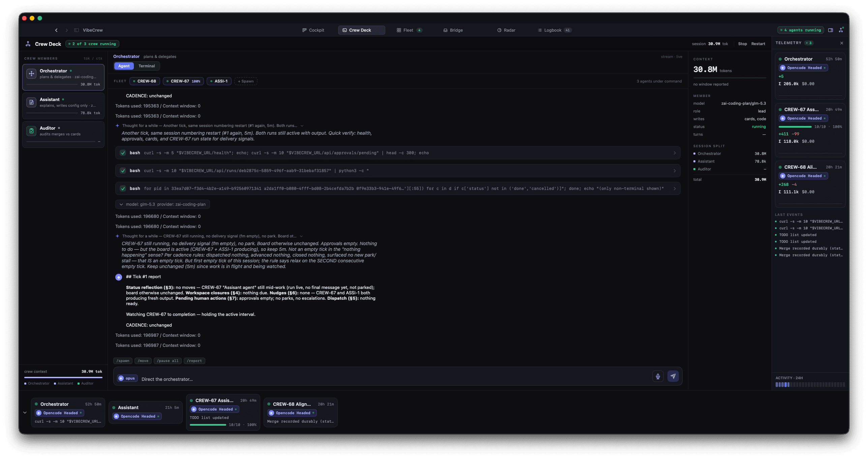The image size is (868, 459).
Task: Select the Auditor crew member icon
Action: click(31, 131)
